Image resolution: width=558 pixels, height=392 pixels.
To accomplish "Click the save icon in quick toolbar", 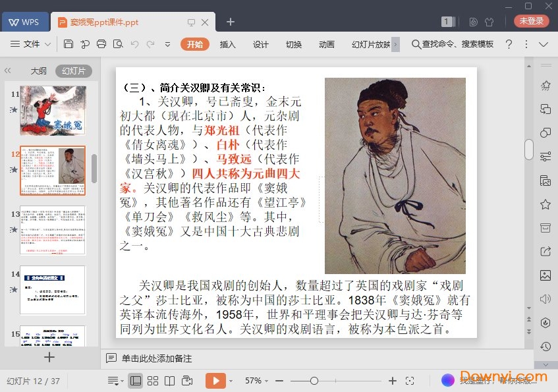I will coord(69,44).
